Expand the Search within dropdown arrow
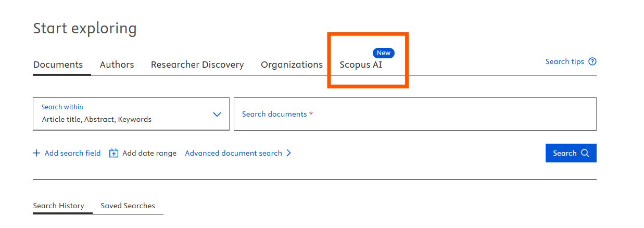The image size is (644, 228). pos(217,114)
